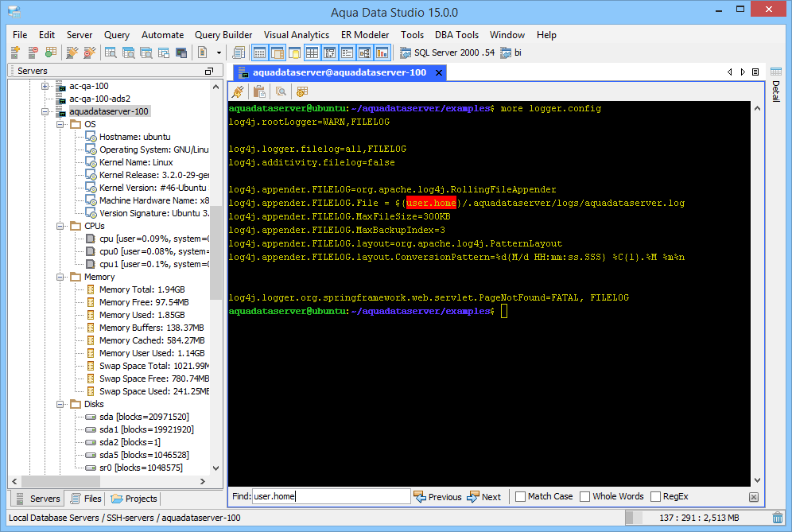Screen dimensions: 792x532
Task: Select the Hostname: ubuntu entry
Action: click(x=135, y=137)
